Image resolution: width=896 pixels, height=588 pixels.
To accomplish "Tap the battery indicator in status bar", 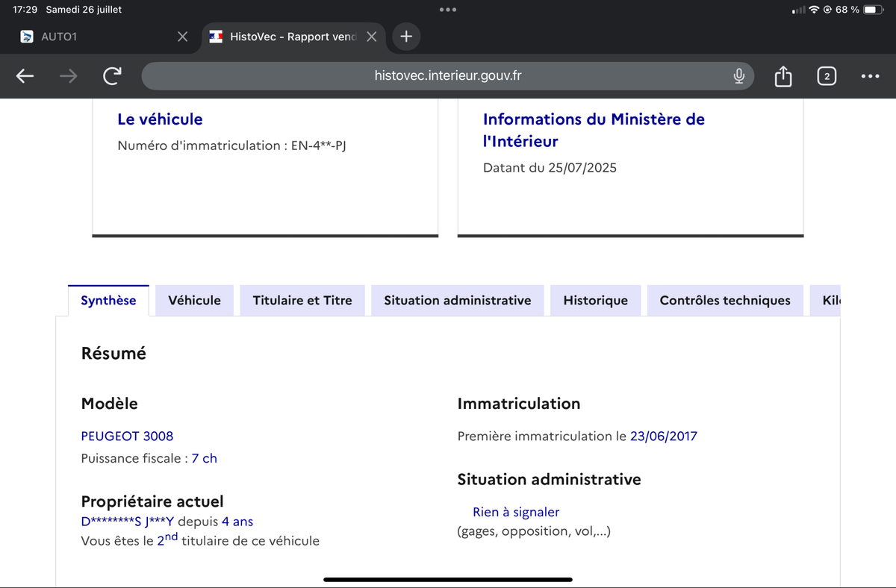I will tap(874, 10).
